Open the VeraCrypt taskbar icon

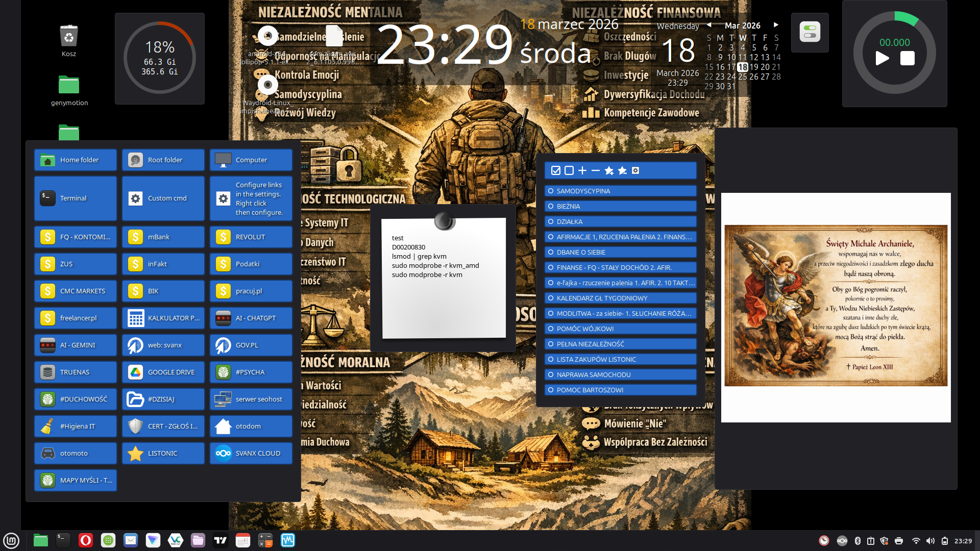pos(176,540)
